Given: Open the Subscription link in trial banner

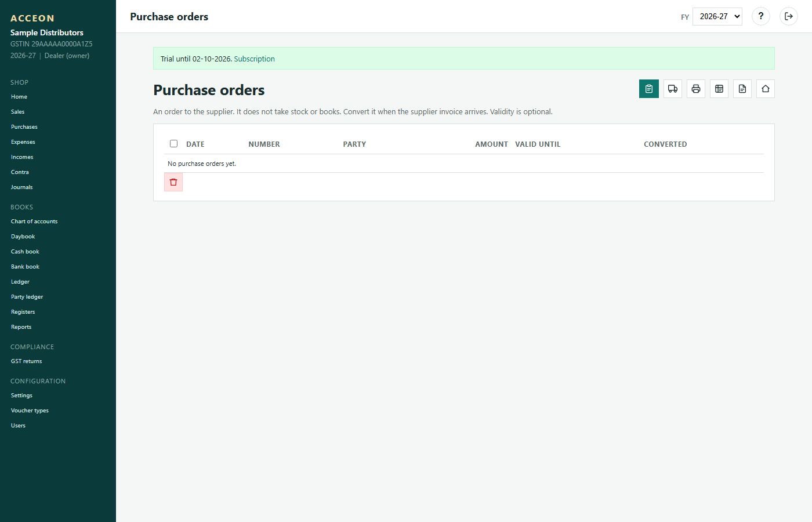Looking at the screenshot, I should tap(254, 59).
